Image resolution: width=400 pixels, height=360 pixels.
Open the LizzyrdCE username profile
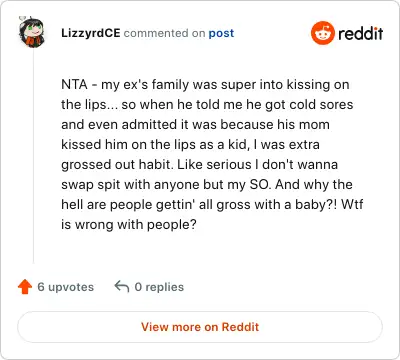[91, 33]
